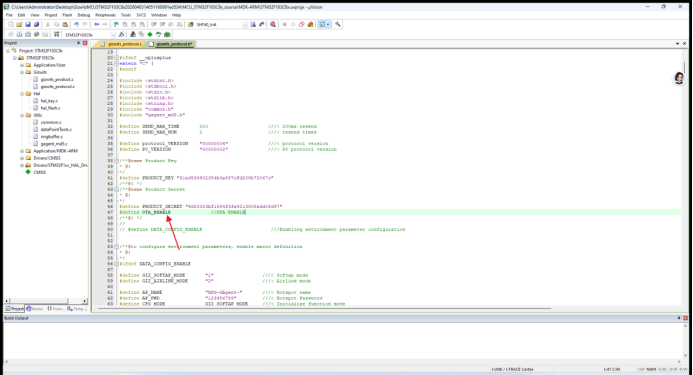The height and width of the screenshot is (375, 693).
Task: Switch to gizwits_protocol.h editor tab
Action: click(x=171, y=44)
